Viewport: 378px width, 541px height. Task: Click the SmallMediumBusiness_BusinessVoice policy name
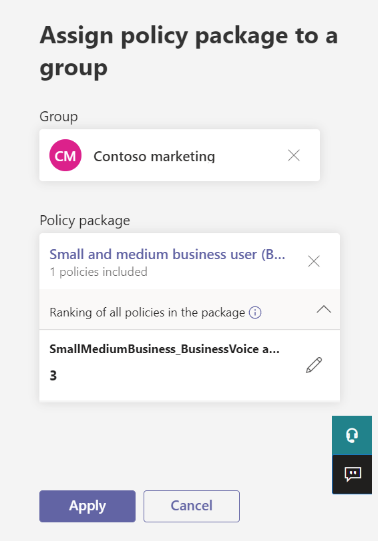click(165, 349)
